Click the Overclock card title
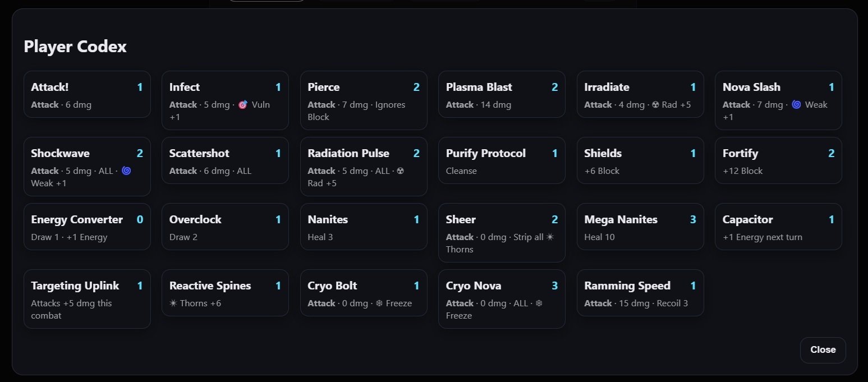 [195, 220]
